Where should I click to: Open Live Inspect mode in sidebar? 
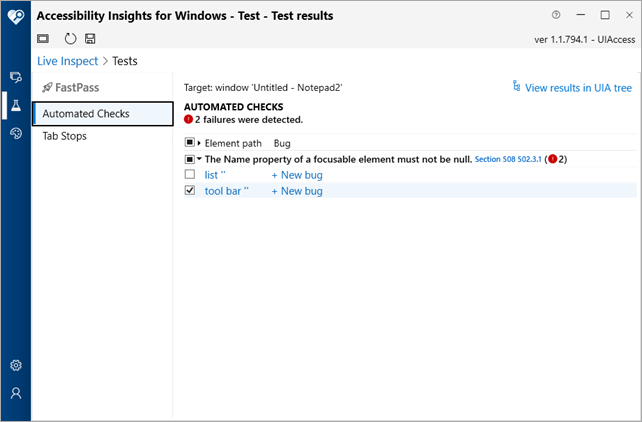point(16,77)
